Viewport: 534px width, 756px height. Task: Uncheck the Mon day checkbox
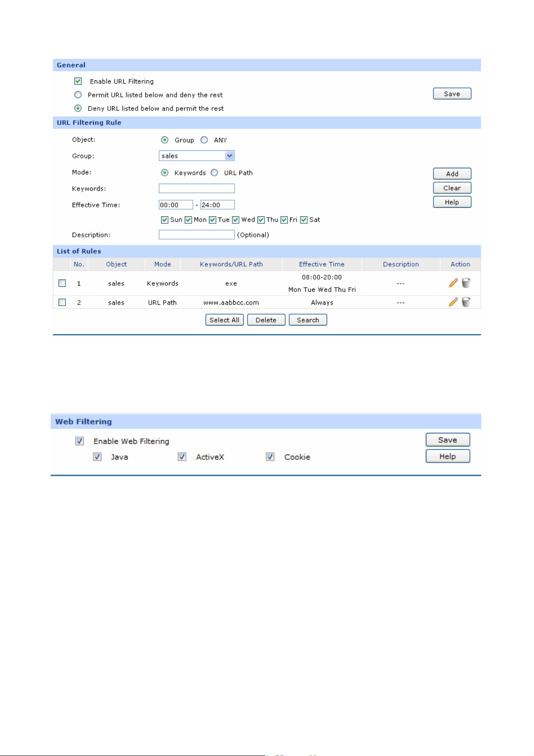coord(188,220)
